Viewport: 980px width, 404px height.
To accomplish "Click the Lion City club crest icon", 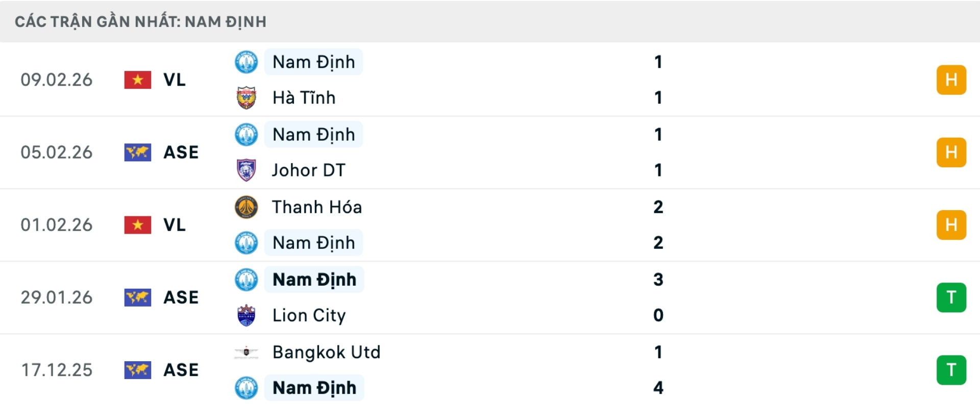I will (246, 315).
